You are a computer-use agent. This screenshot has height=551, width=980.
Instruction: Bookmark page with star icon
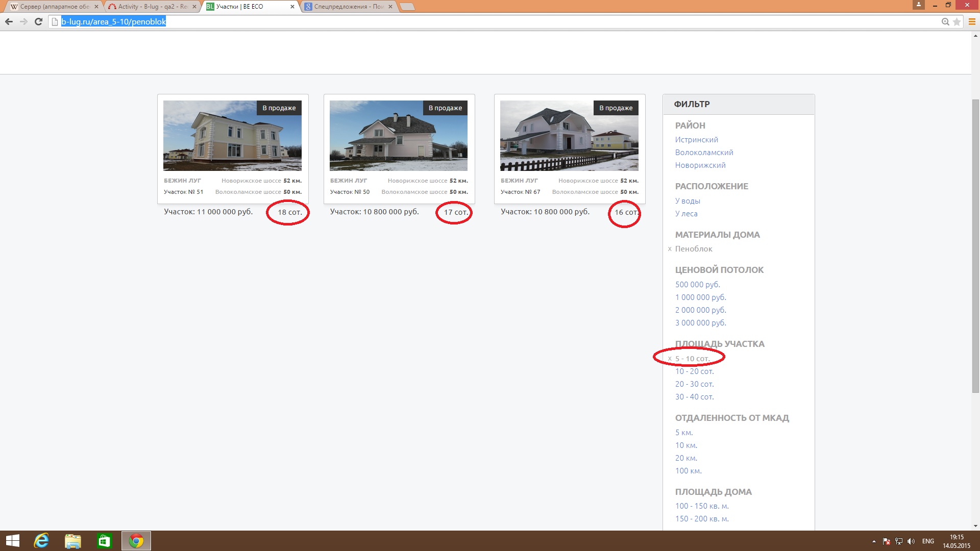click(957, 21)
